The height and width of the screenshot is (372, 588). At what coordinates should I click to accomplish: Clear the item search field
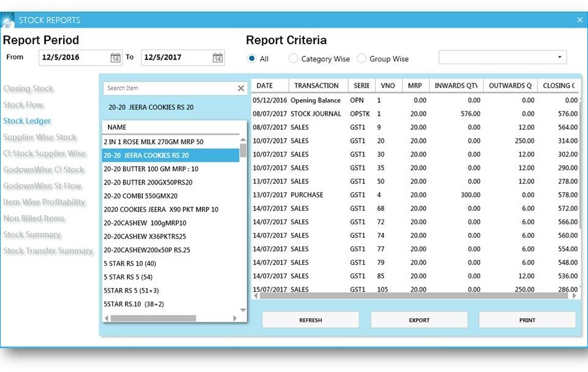(240, 88)
